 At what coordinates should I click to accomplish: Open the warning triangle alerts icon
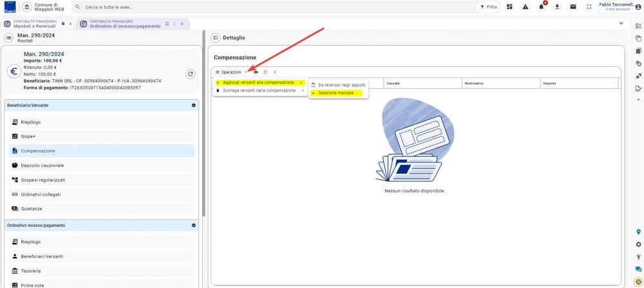tap(526, 7)
